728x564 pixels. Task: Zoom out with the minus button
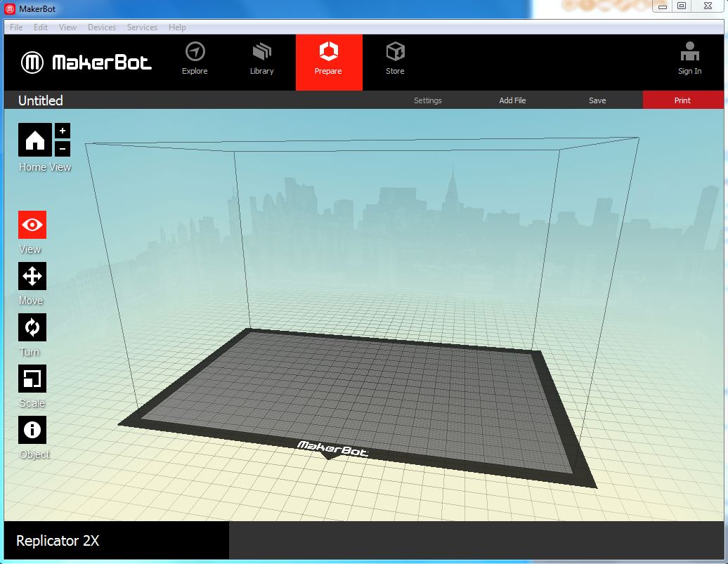pyautogui.click(x=63, y=148)
